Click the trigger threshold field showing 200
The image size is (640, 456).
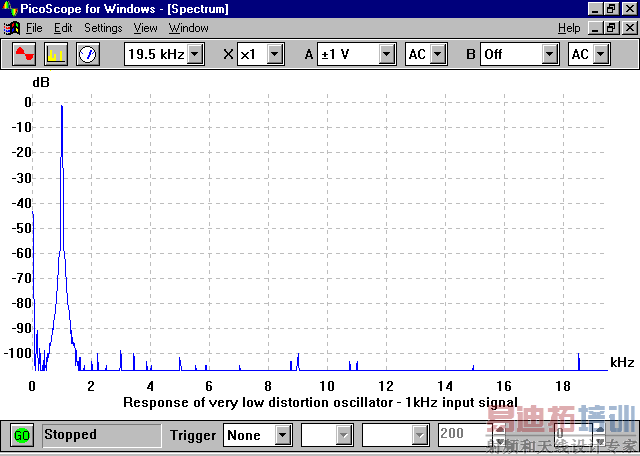(466, 435)
